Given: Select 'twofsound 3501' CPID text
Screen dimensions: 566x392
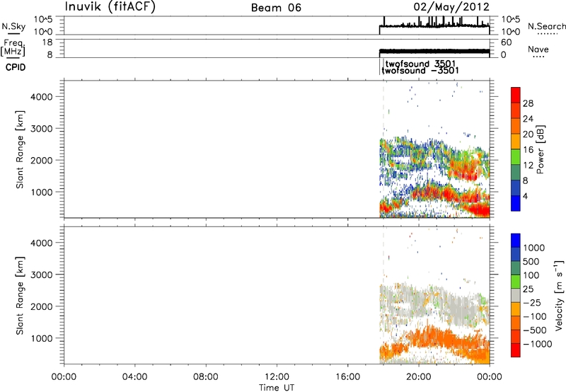Looking at the screenshot, I should tap(420, 64).
